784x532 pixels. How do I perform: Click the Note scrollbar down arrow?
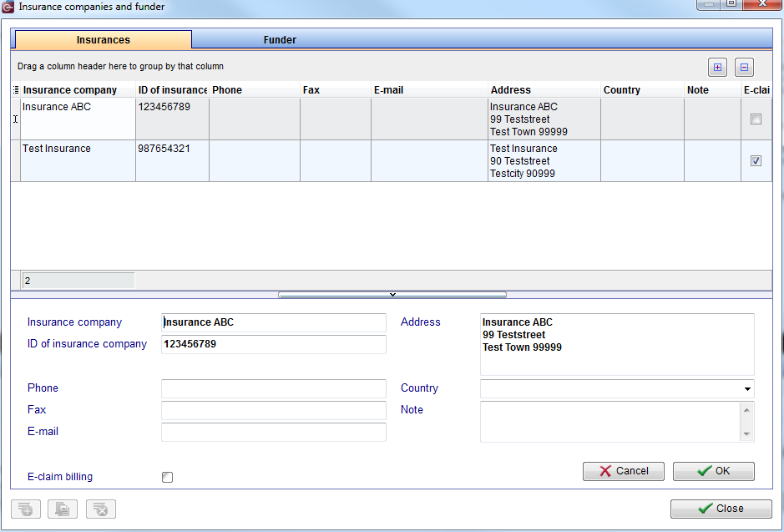pyautogui.click(x=746, y=434)
